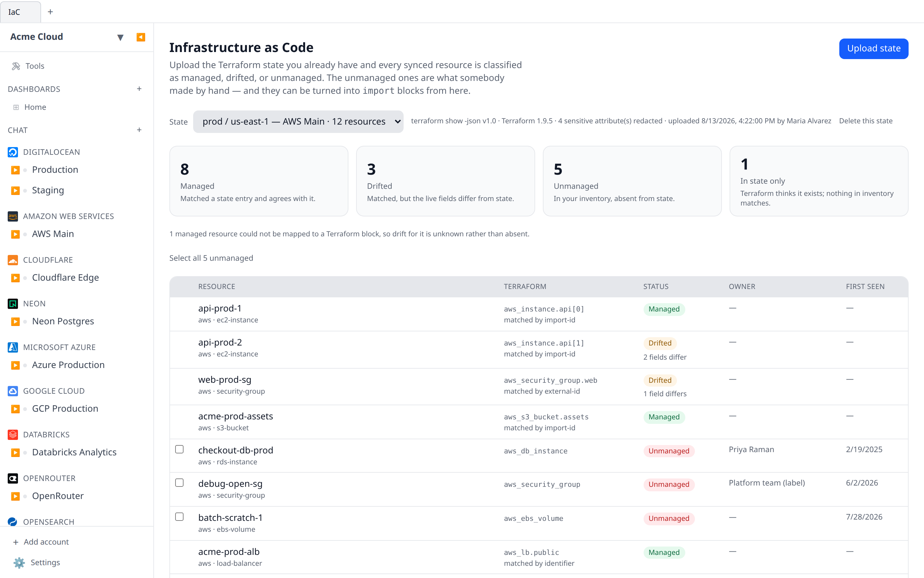This screenshot has height=578, width=924.
Task: Click the web-prod-sg resource name
Action: 225,380
